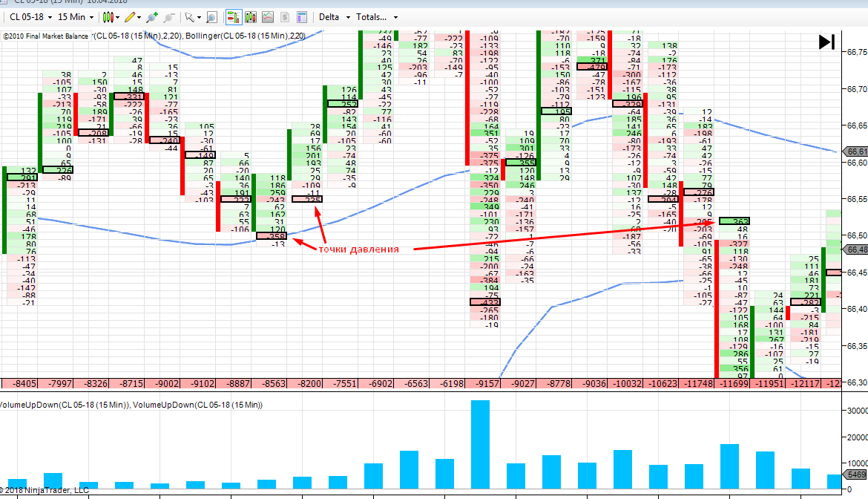
Task: Click the 5469 volume marker on axis
Action: tap(856, 474)
